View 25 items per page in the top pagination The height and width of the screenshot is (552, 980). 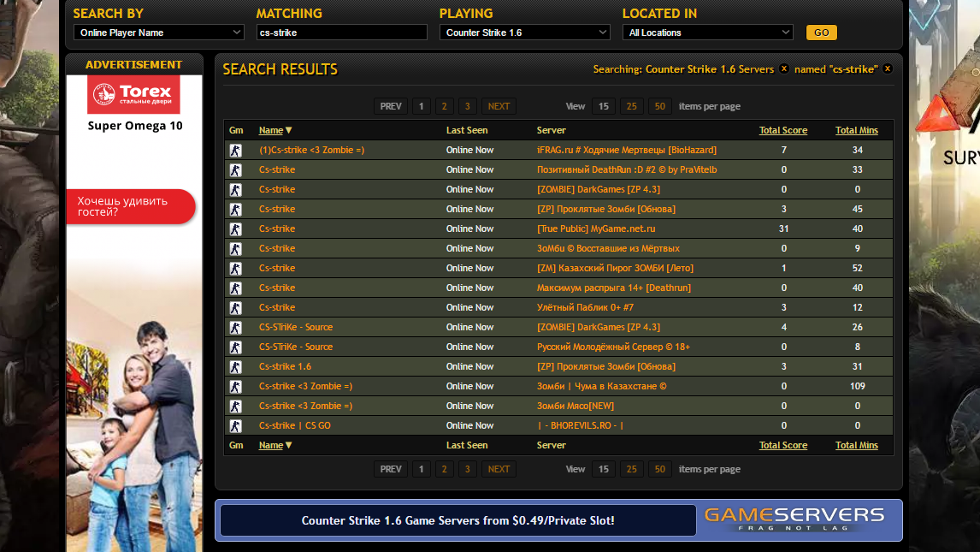632,106
